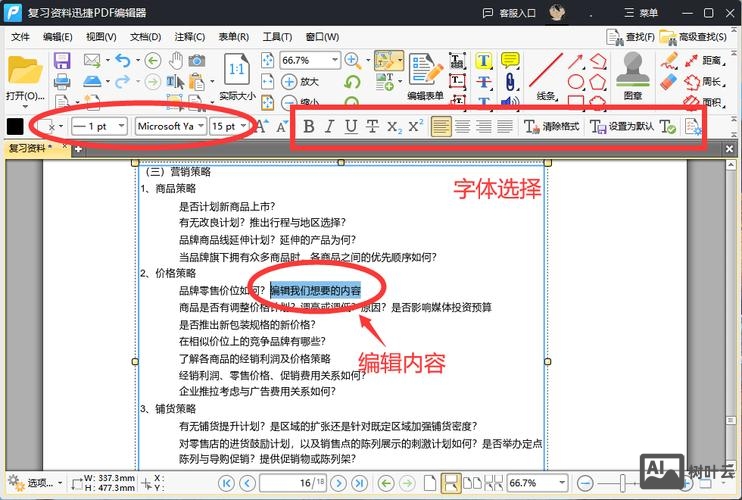
Task: Click the purple Save floppy disk icon
Action: pos(62,61)
